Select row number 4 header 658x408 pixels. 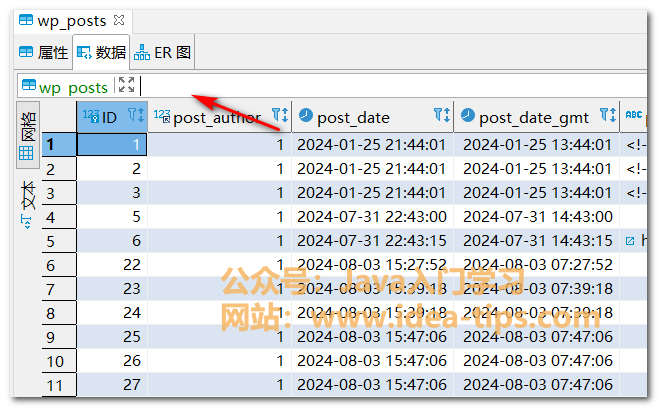pyautogui.click(x=59, y=217)
